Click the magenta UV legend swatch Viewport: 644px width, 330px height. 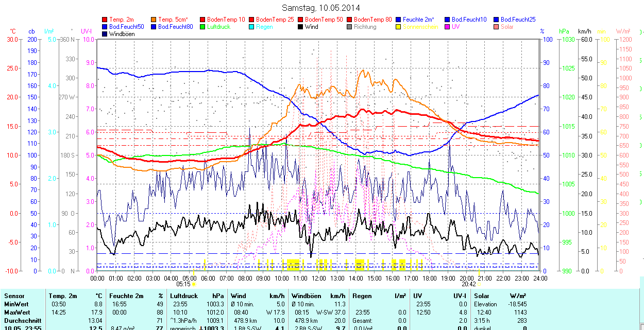(447, 27)
